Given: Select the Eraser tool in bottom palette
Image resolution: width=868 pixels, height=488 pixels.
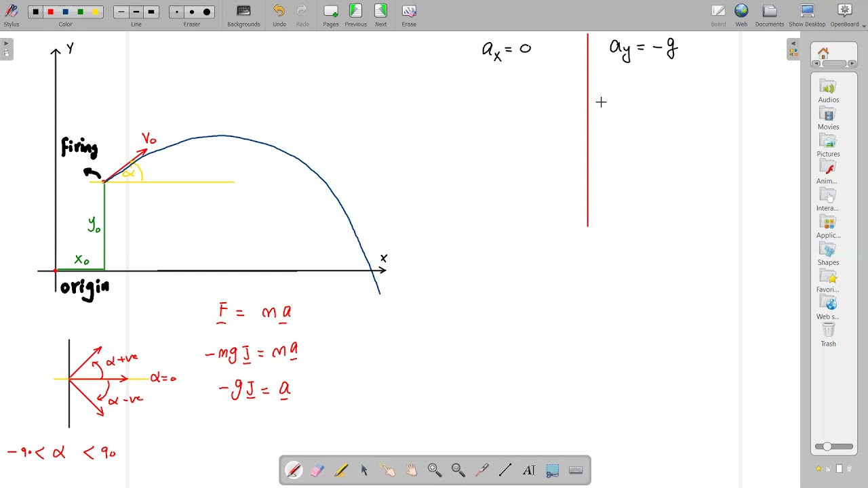Looking at the screenshot, I should (x=317, y=470).
